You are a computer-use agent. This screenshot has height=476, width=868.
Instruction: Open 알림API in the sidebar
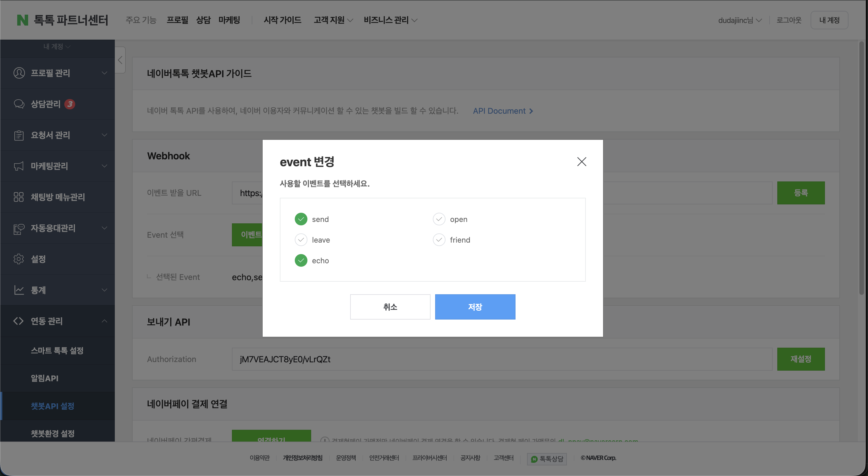point(44,378)
